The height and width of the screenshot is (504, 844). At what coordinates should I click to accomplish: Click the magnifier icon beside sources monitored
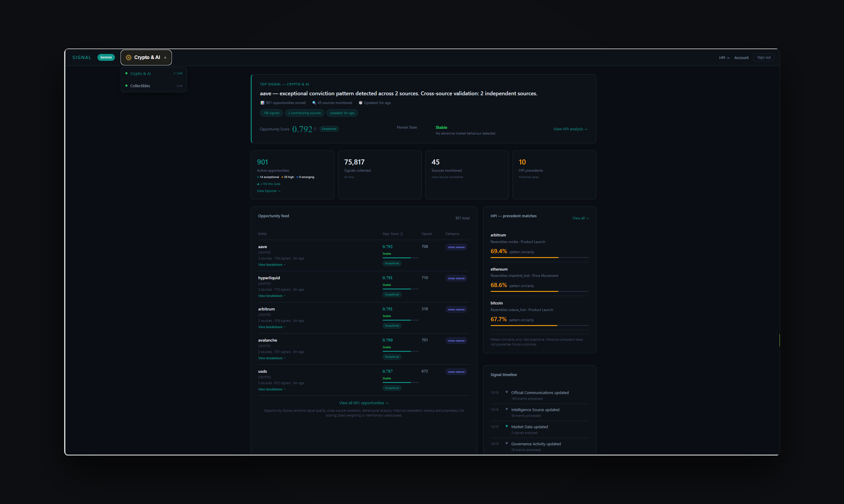[314, 103]
